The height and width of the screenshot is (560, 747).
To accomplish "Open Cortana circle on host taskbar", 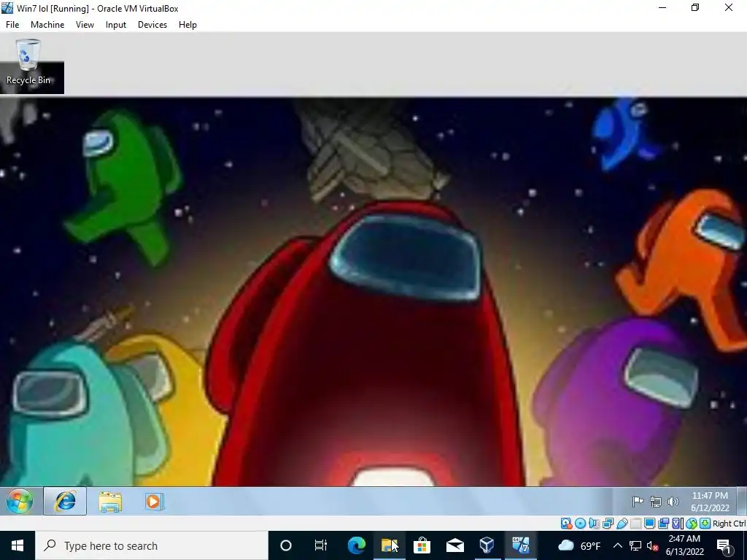I will coord(286,545).
